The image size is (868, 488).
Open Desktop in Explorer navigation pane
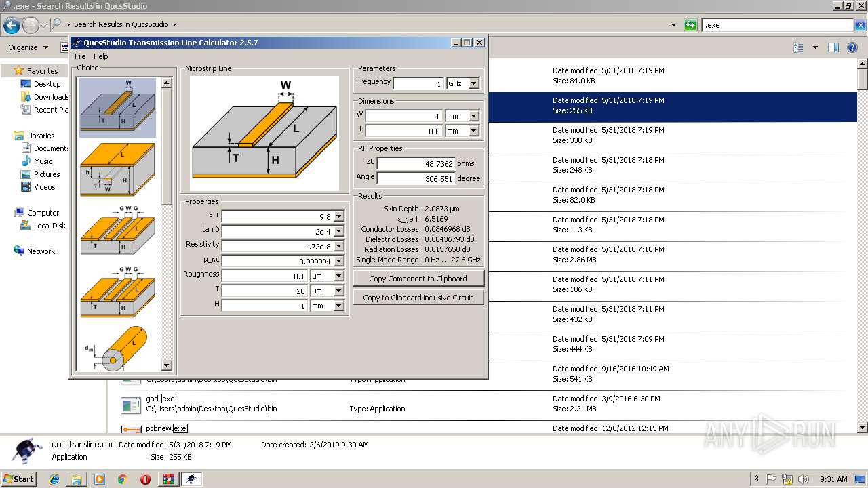[47, 84]
